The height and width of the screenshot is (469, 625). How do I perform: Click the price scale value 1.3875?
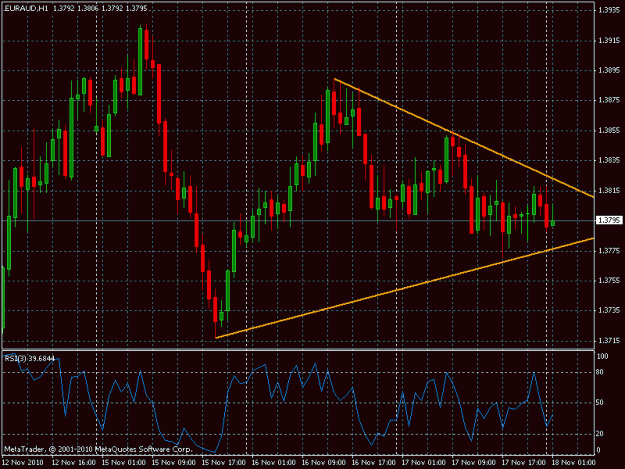[x=609, y=100]
